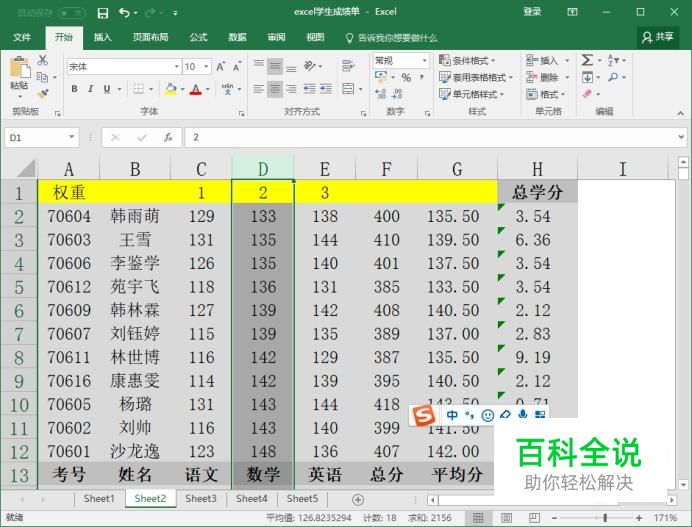This screenshot has width=692, height=527.
Task: Click the Sort and Filter icon
Action: click(x=613, y=60)
